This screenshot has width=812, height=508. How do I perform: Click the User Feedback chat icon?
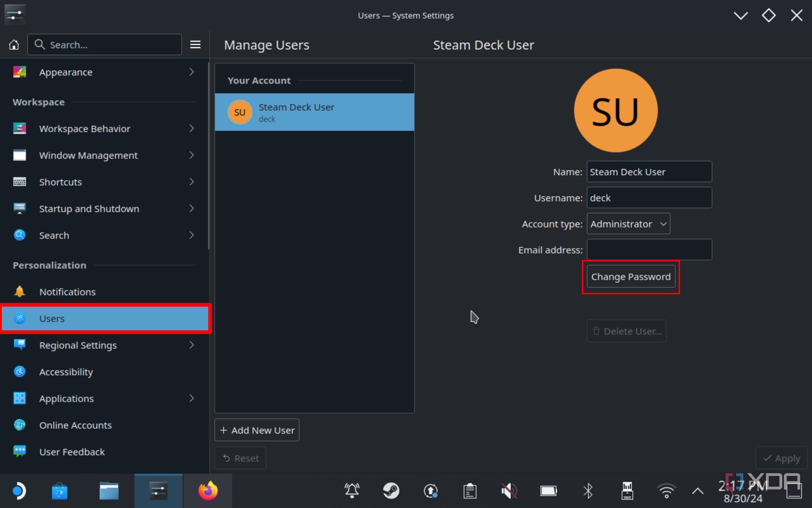20,451
